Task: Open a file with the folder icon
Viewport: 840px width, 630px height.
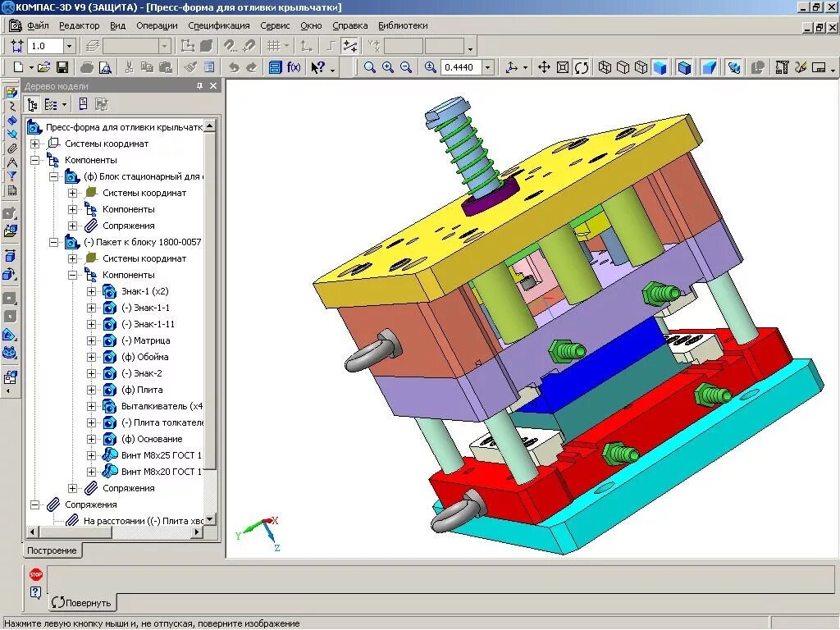Action: tap(44, 67)
